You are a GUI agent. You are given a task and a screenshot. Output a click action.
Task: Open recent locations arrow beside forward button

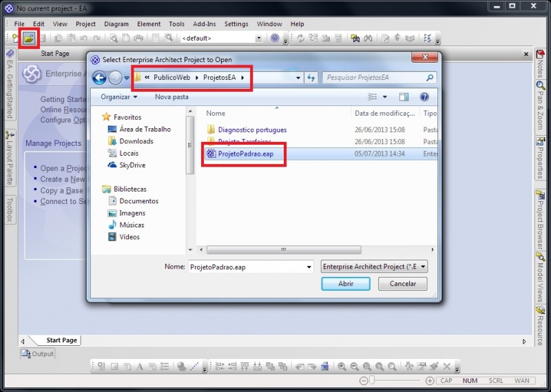pos(127,78)
